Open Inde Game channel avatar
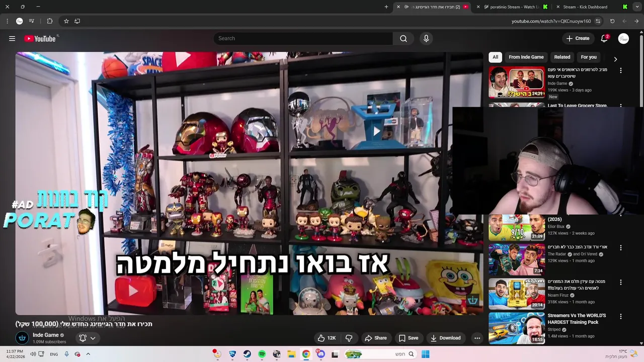 pos(22,338)
